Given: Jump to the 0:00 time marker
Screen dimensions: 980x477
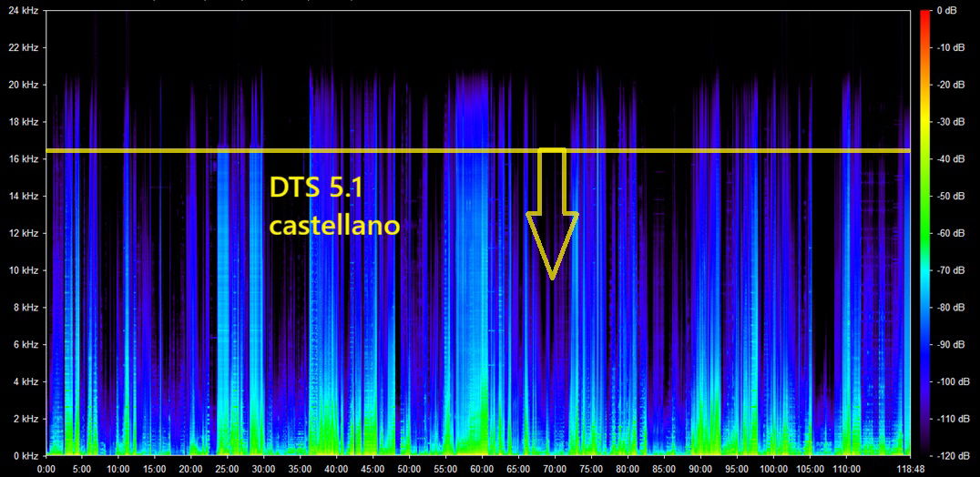Looking at the screenshot, I should 46,468.
